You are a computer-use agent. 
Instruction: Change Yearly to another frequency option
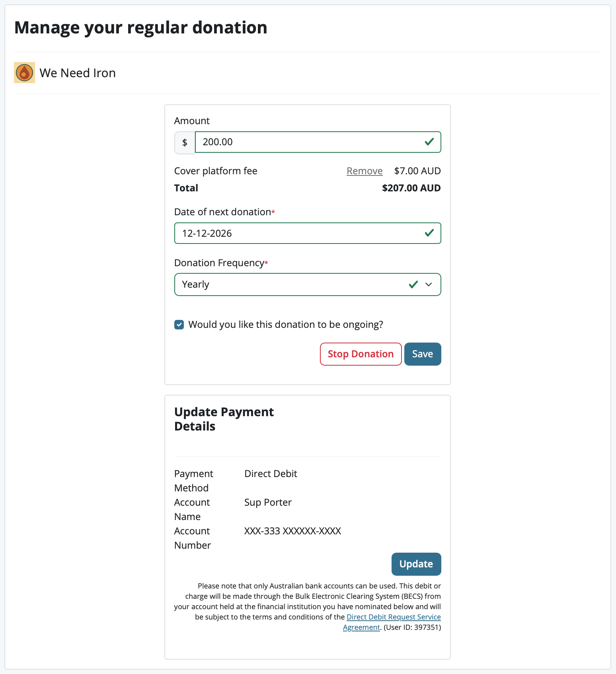coord(307,284)
